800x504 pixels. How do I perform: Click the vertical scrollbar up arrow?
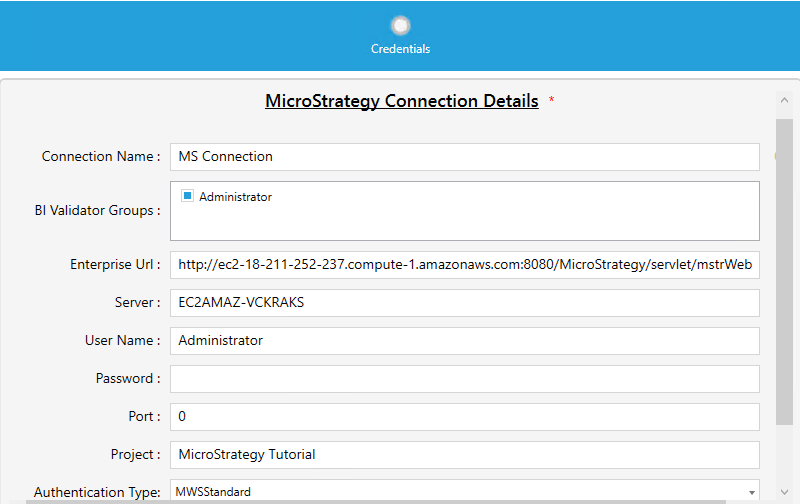(784, 100)
